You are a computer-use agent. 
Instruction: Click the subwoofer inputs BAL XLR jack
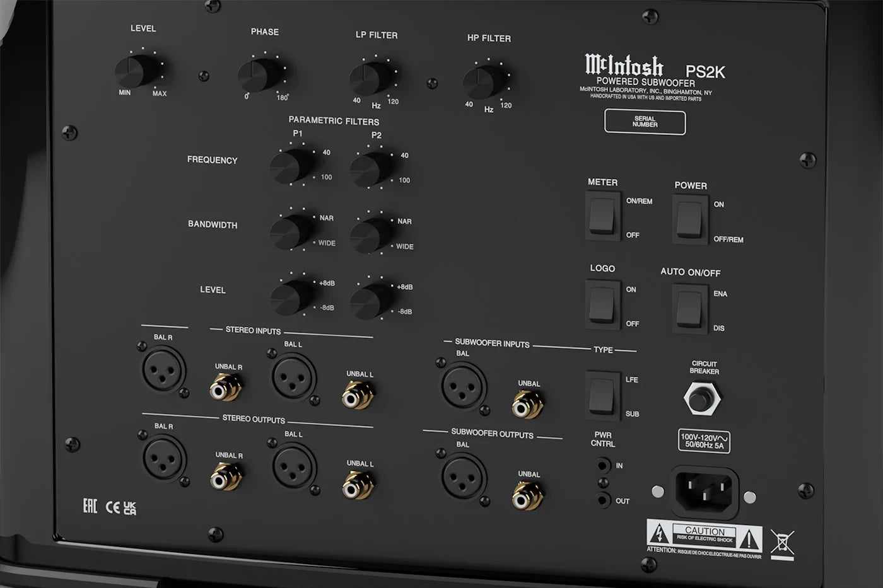coord(464,385)
